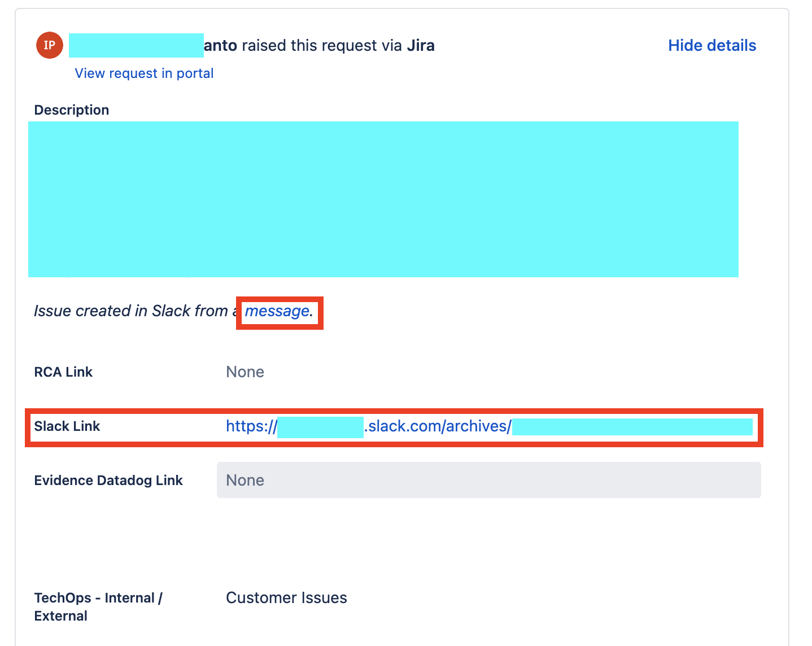Screen dimensions: 812x646
Task: Edit the Evidence Datadog Link field
Action: [x=488, y=480]
